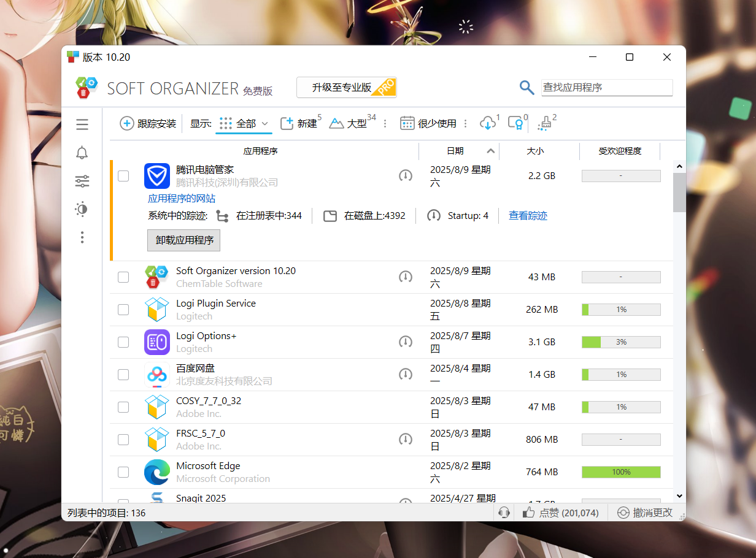Image resolution: width=756 pixels, height=558 pixels.
Task: Check the Logi Options+ checkbox
Action: coord(123,342)
